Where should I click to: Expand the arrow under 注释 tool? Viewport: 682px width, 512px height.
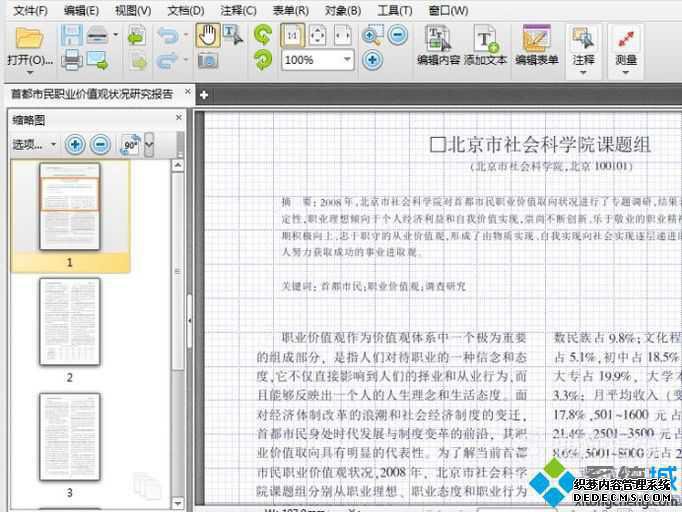tap(583, 73)
